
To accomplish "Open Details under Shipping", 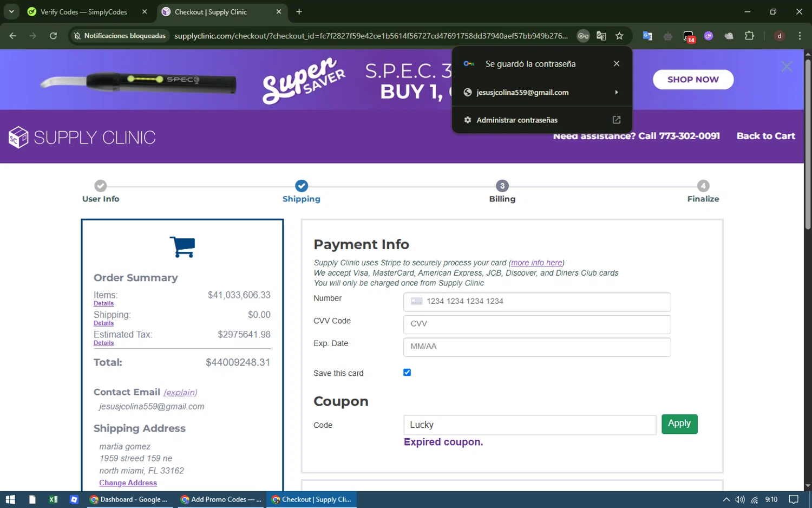I will coord(104,323).
